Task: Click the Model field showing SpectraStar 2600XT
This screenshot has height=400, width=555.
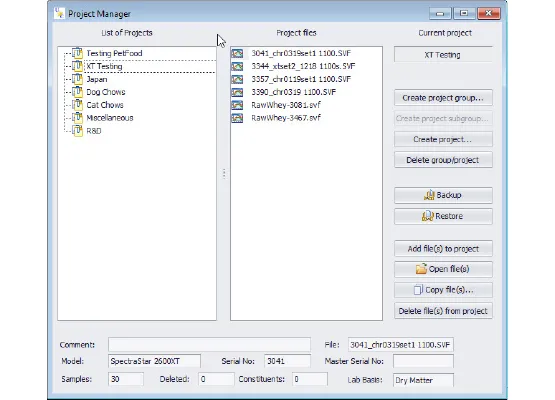Action: pos(154,361)
